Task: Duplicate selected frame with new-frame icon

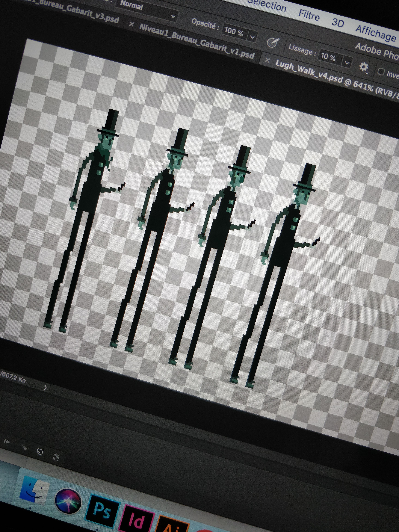Action: [40, 452]
